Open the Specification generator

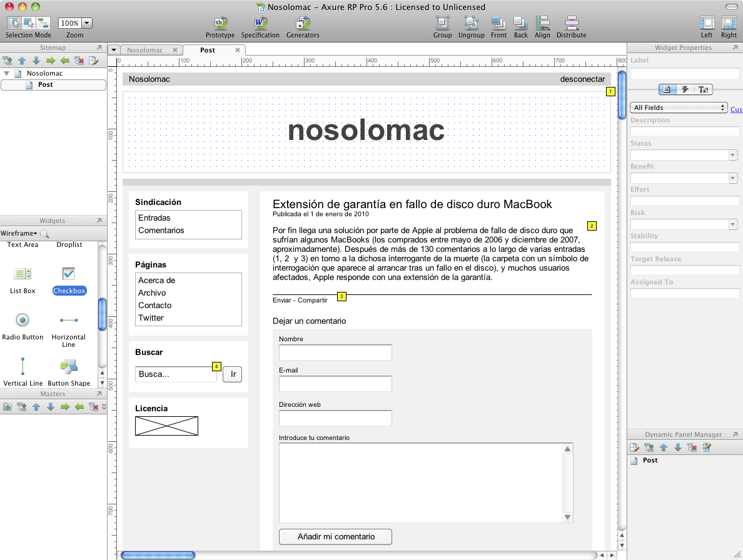click(260, 23)
